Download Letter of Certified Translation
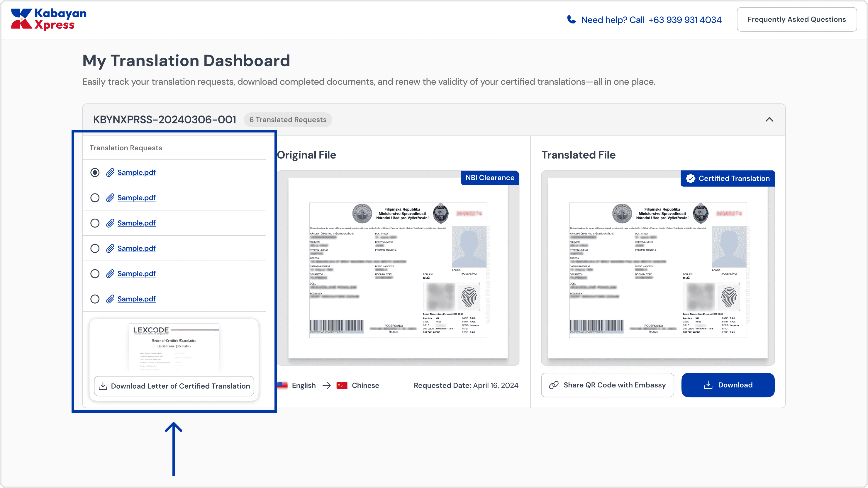This screenshot has width=868, height=488. point(174,386)
